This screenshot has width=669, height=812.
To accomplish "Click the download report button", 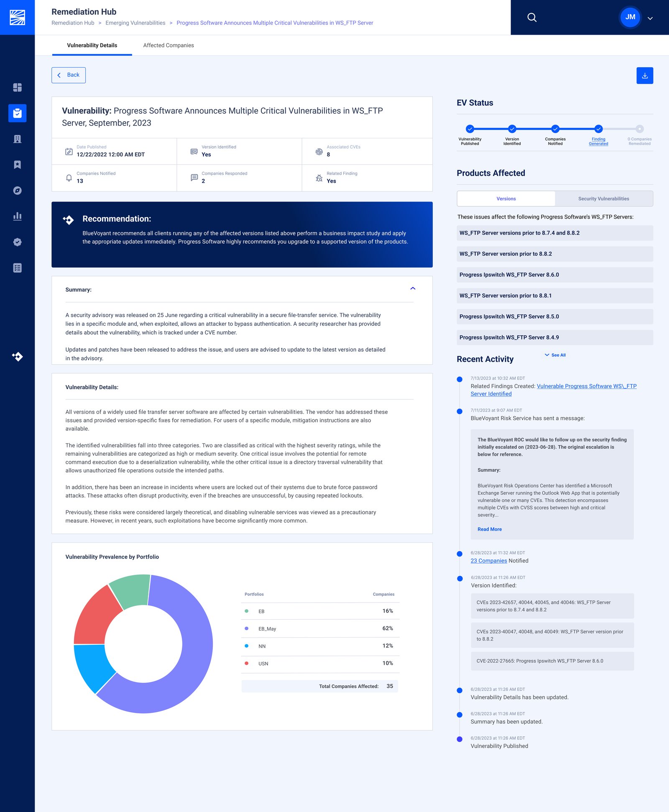I will click(x=645, y=76).
